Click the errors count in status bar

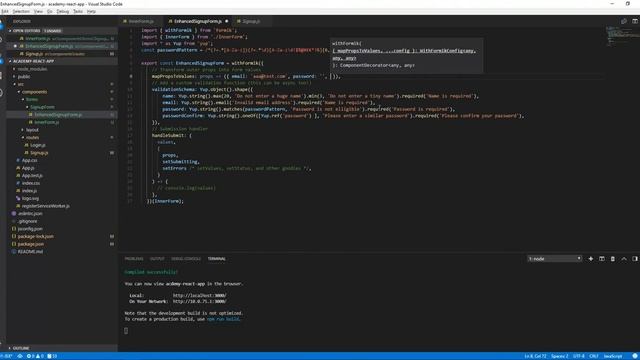pos(30,356)
